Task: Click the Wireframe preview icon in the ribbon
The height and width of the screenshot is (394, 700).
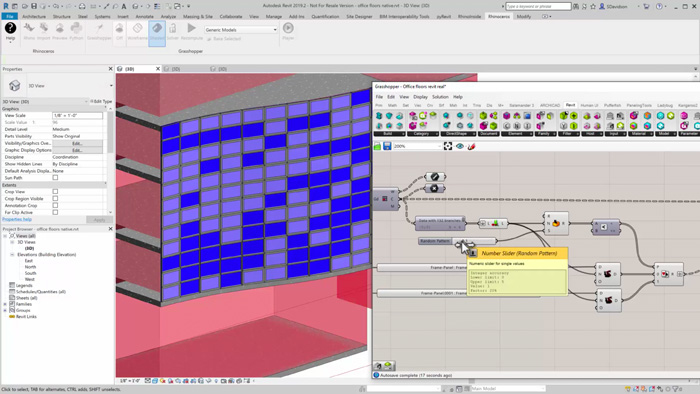Action: point(138,29)
